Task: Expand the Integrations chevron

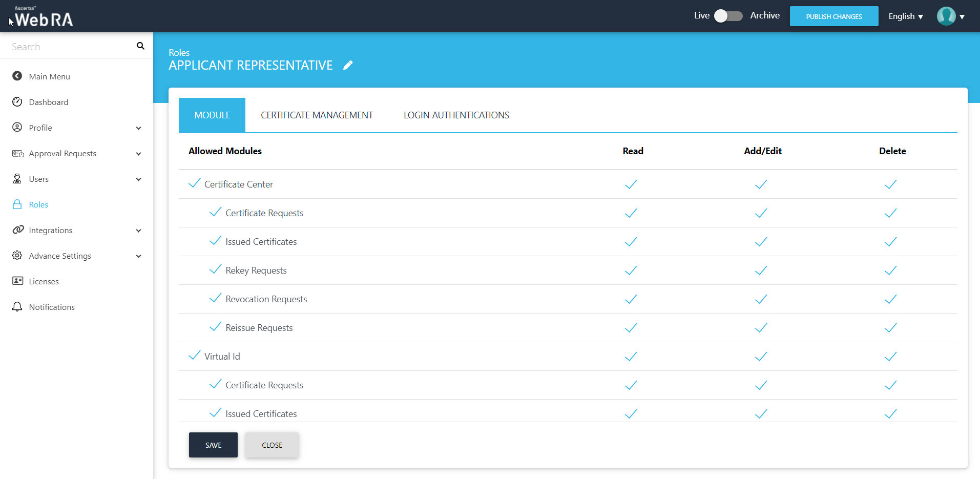Action: click(138, 231)
